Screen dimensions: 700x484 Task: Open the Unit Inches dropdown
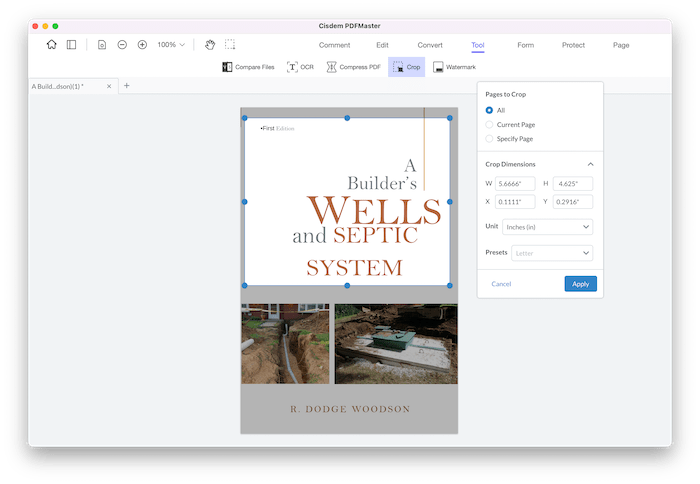(547, 227)
